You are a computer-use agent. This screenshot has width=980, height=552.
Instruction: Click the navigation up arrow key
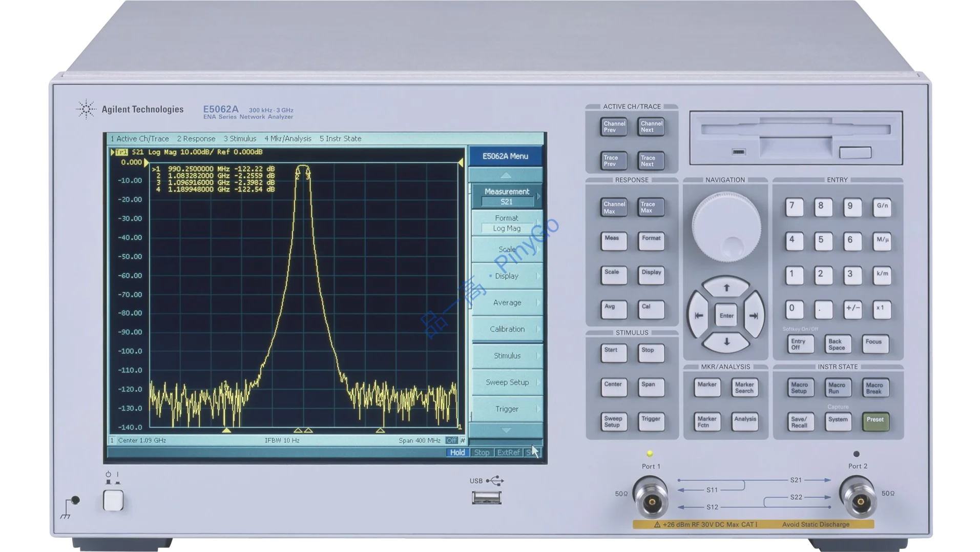pos(726,288)
